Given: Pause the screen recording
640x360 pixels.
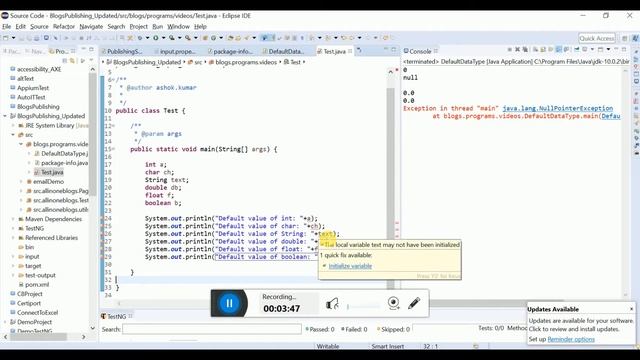Looking at the screenshot, I should point(229,303).
